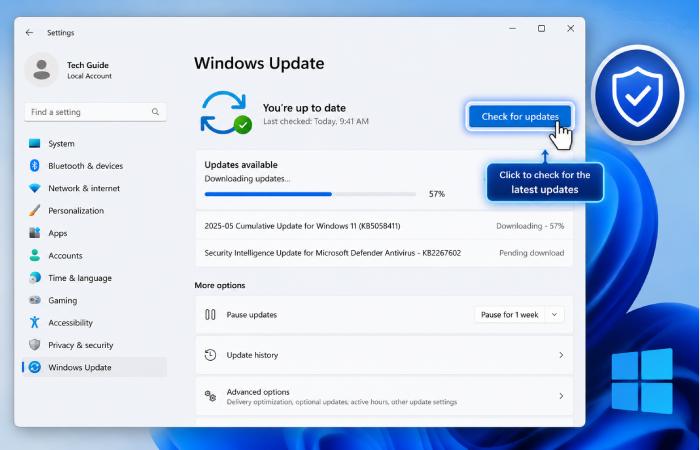This screenshot has width=700, height=450.
Task: Open Network & internet settings
Action: pos(95,188)
